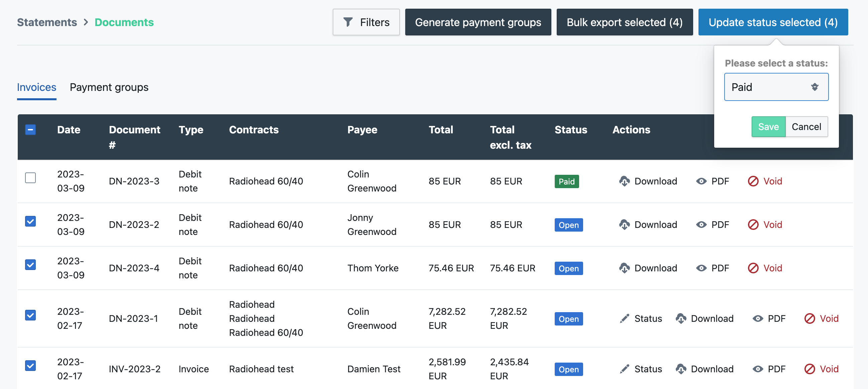Click Open badge on DN-2023-1 row
The image size is (868, 389).
(568, 319)
